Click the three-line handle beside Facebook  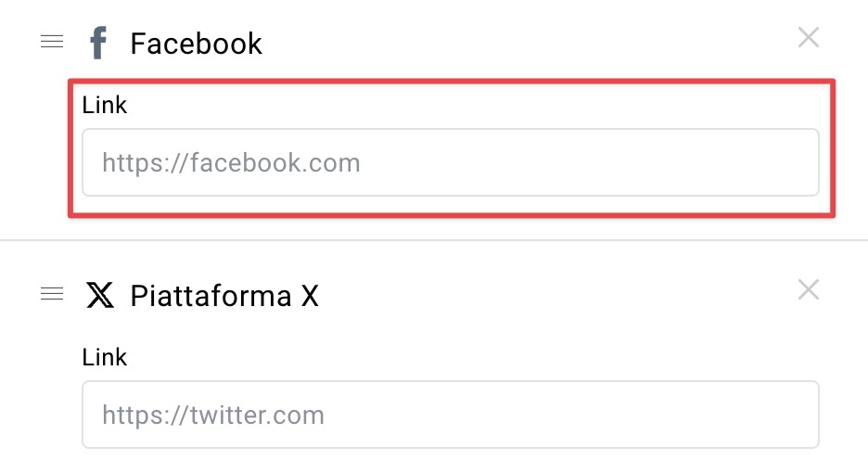pyautogui.click(x=52, y=42)
